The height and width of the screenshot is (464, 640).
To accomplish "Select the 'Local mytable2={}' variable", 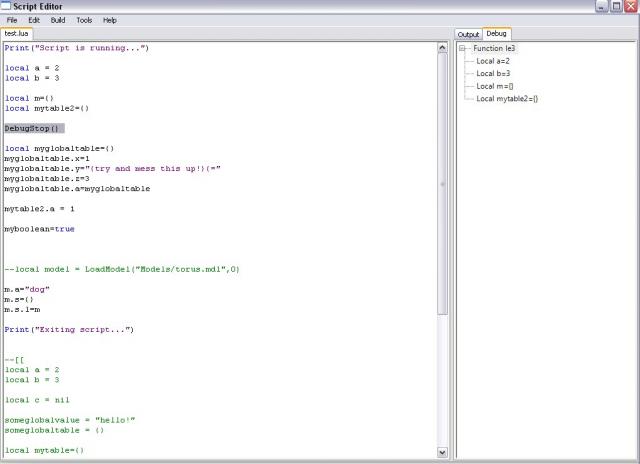I will [507, 99].
